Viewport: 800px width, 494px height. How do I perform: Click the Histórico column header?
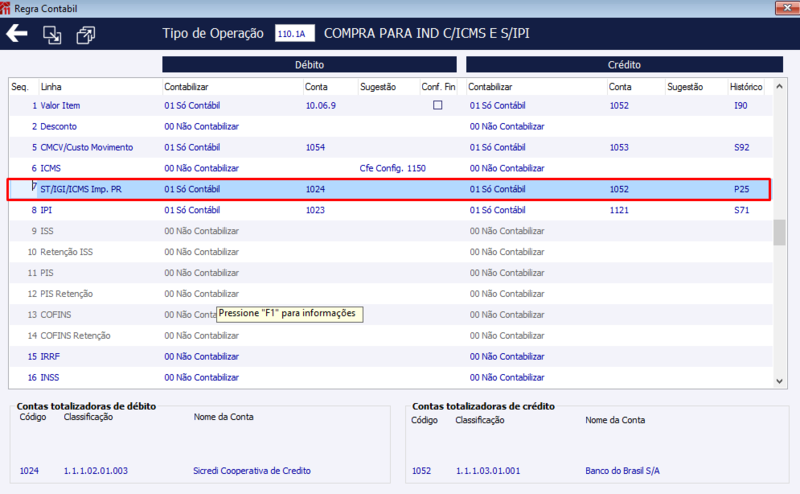point(746,87)
